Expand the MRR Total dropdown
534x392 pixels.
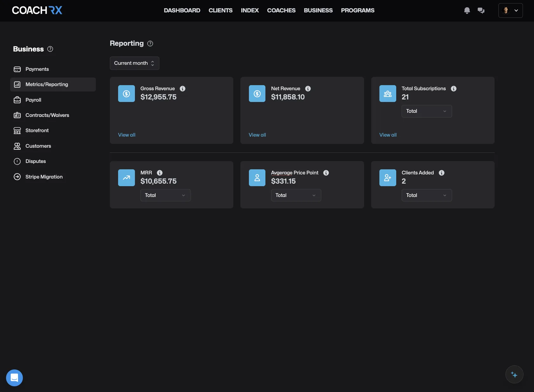pos(165,195)
